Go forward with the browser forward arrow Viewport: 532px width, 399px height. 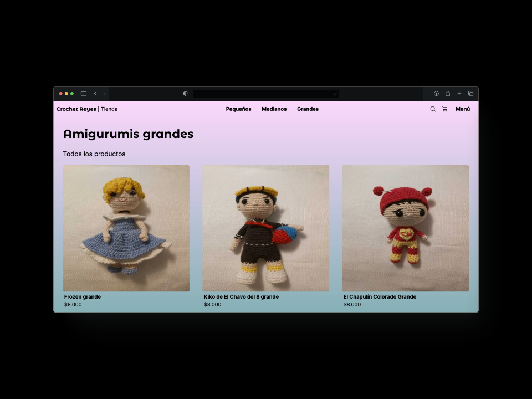point(105,94)
